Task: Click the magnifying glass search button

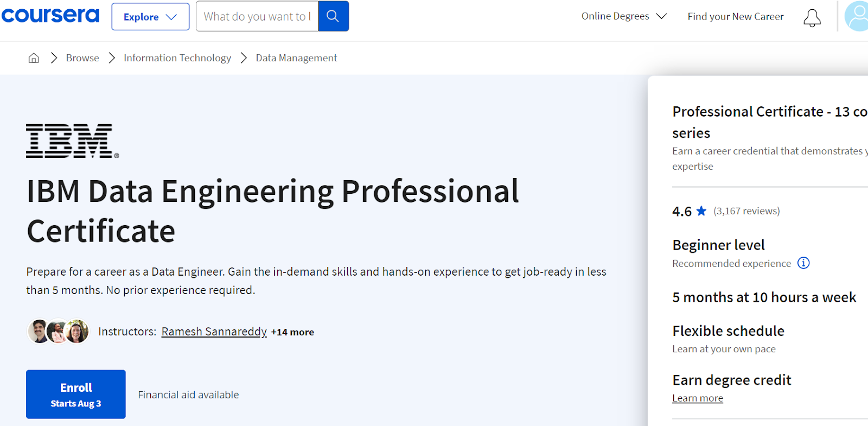Action: pos(333,16)
